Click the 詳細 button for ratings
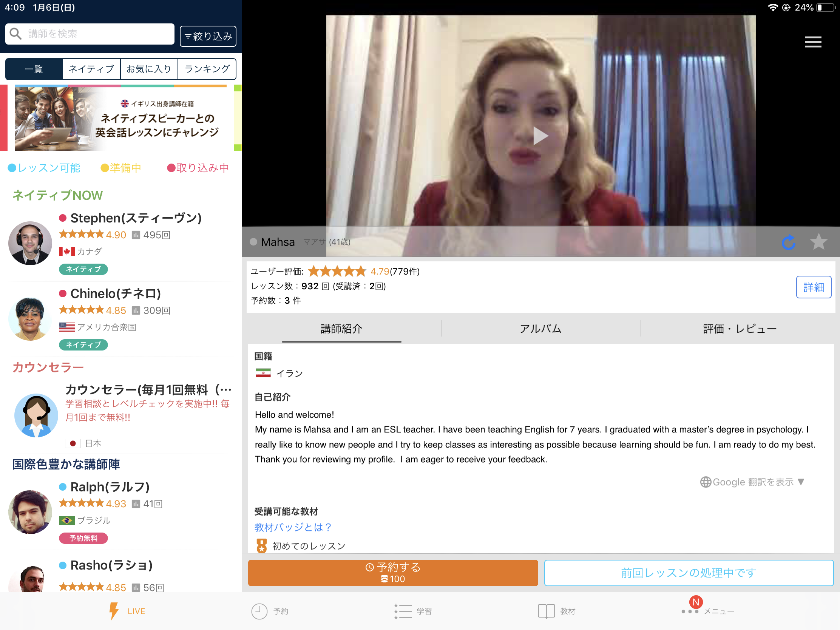The height and width of the screenshot is (630, 840). tap(814, 287)
